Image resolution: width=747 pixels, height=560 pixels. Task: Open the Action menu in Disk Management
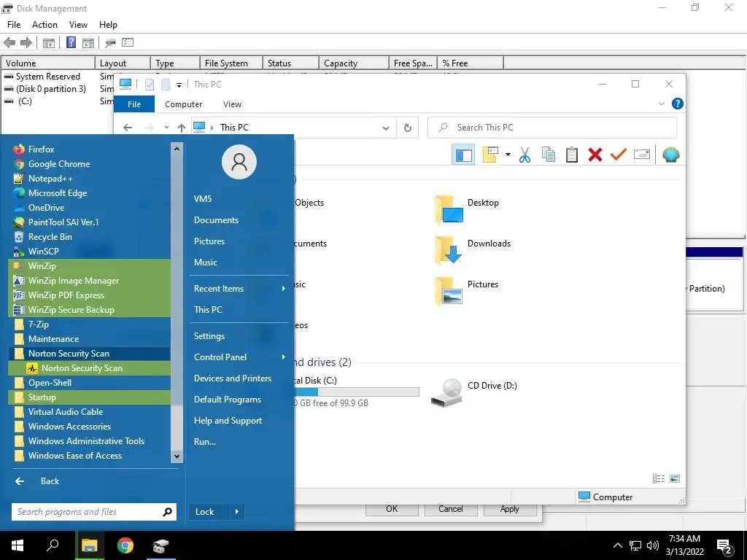pos(44,25)
